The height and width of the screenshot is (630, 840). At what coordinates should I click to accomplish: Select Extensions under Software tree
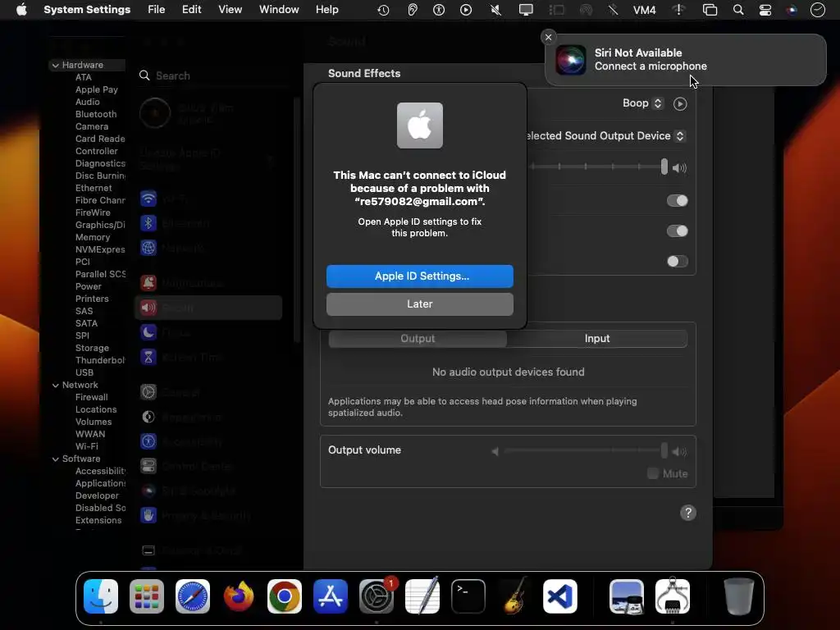tap(98, 521)
